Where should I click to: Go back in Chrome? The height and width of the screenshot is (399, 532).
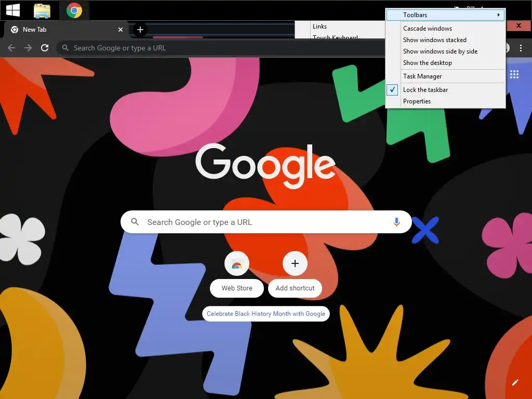click(x=11, y=48)
